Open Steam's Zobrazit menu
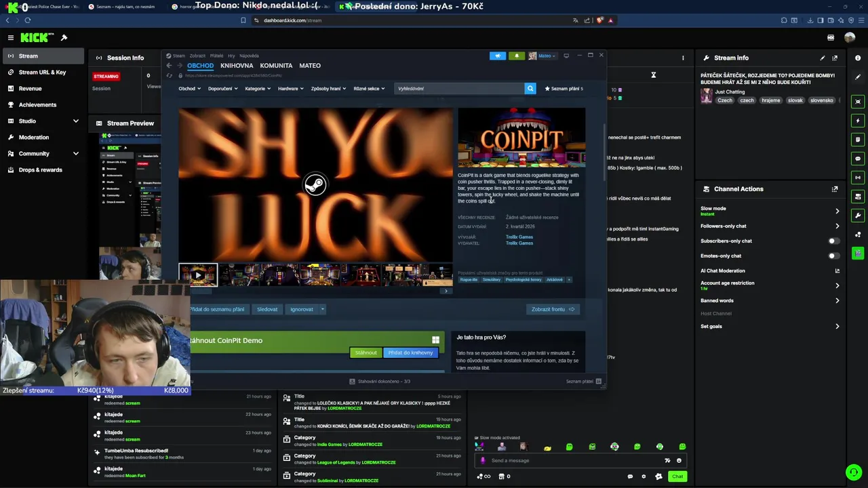The width and height of the screenshot is (868, 488). click(x=197, y=56)
